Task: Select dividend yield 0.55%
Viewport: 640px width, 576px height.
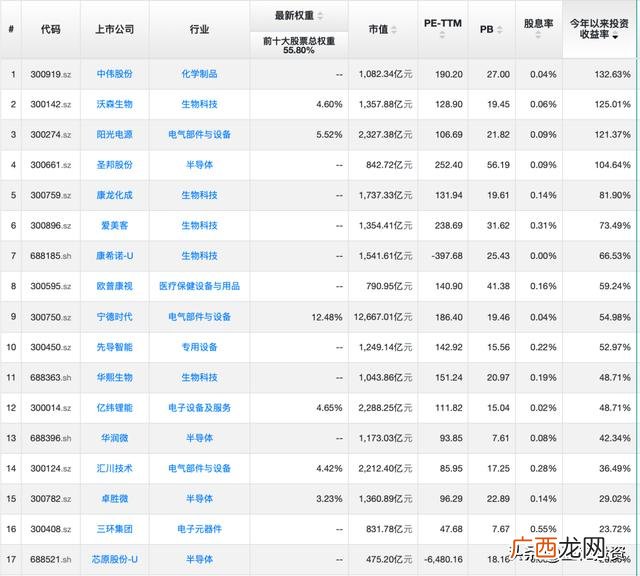Action: (x=543, y=529)
